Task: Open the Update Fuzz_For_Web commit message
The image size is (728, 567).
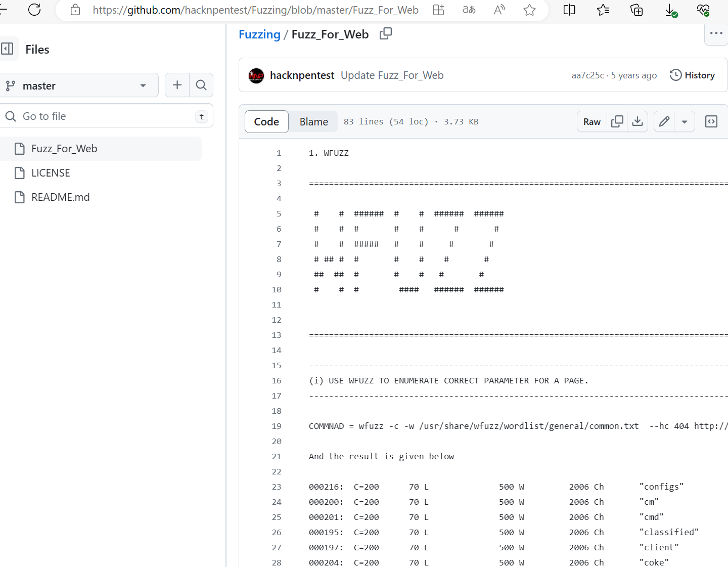Action: [x=392, y=75]
